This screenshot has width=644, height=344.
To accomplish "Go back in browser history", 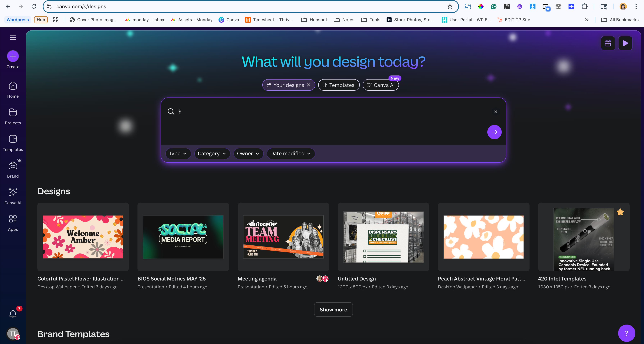I will 8,6.
